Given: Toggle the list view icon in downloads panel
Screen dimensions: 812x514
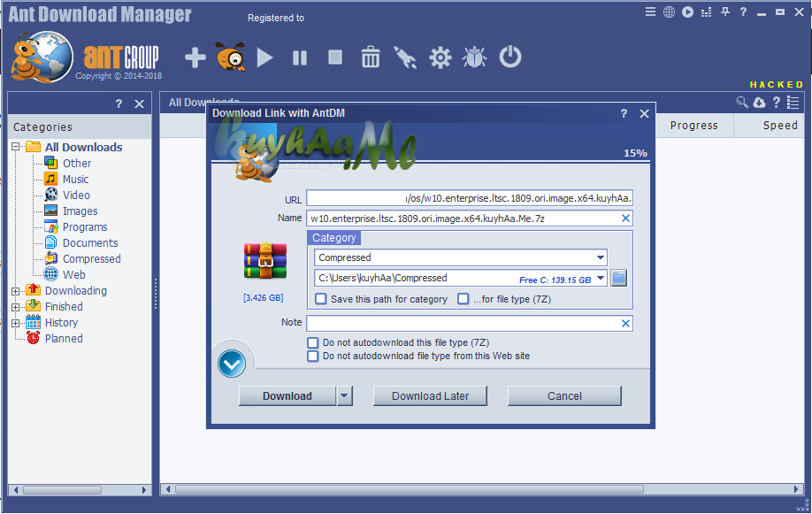Looking at the screenshot, I should 793,103.
